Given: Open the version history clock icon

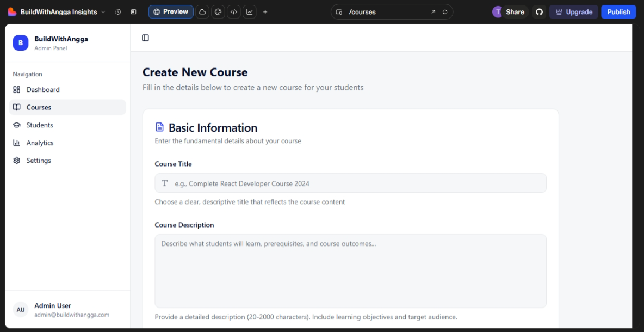Looking at the screenshot, I should (117, 12).
